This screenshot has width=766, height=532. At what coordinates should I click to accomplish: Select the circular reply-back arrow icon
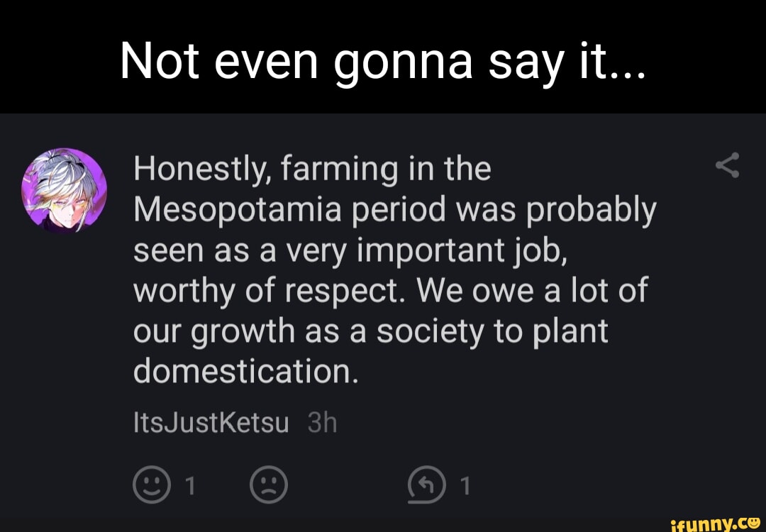click(x=426, y=485)
